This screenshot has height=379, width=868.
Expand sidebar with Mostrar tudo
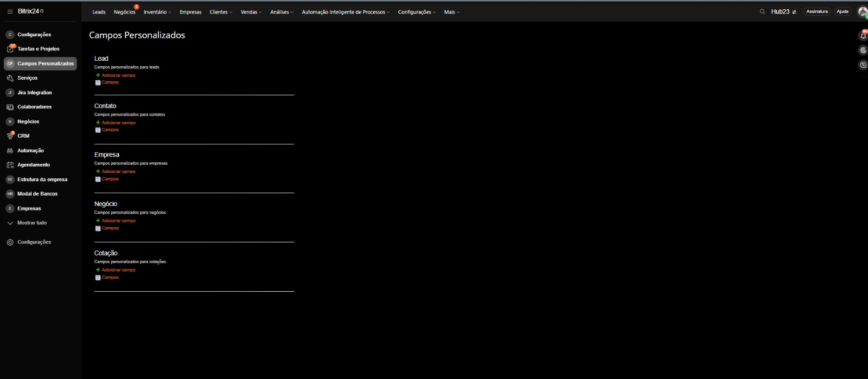pos(31,223)
